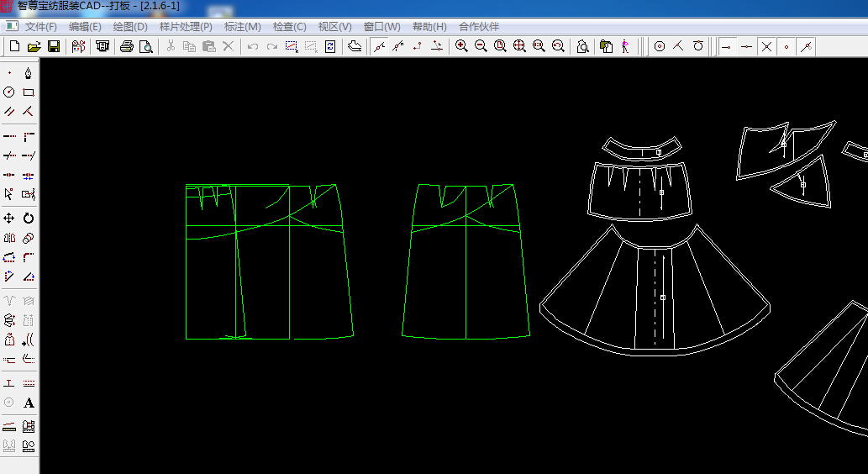868x474 pixels.
Task: Activate the rotate tool
Action: pyautogui.click(x=29, y=219)
